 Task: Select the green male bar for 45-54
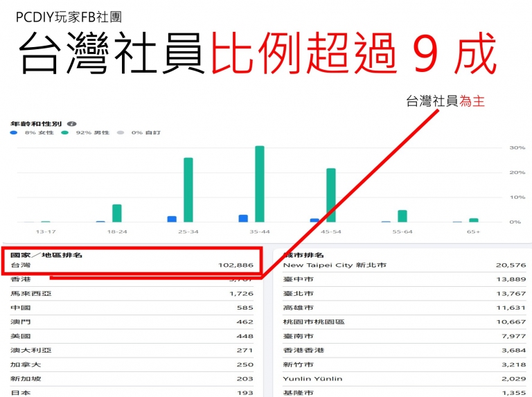tap(331, 195)
